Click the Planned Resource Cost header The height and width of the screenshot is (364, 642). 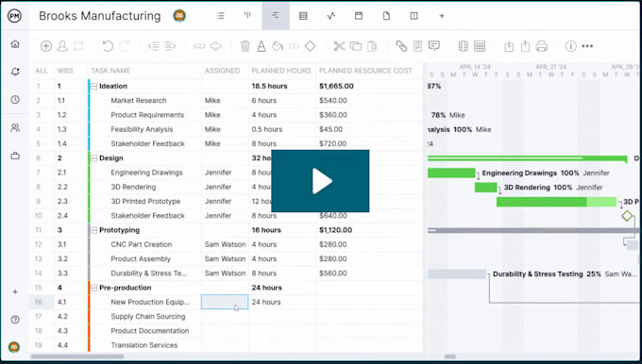(365, 71)
